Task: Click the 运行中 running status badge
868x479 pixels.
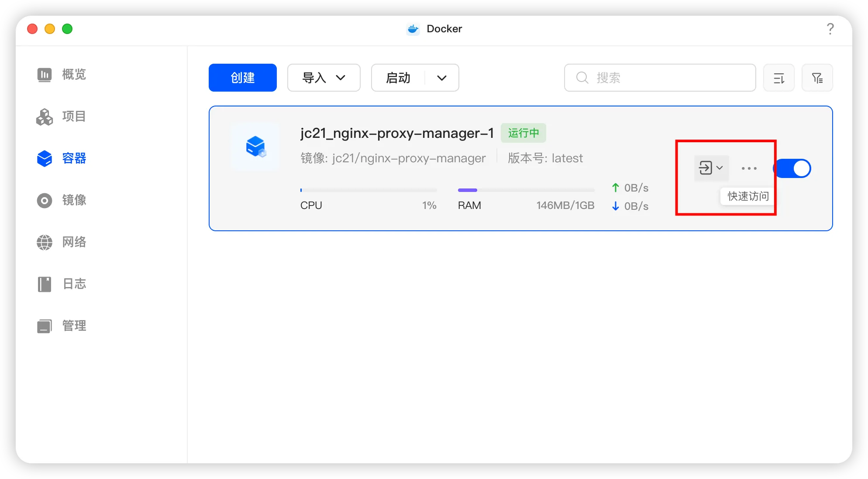Action: pyautogui.click(x=523, y=133)
